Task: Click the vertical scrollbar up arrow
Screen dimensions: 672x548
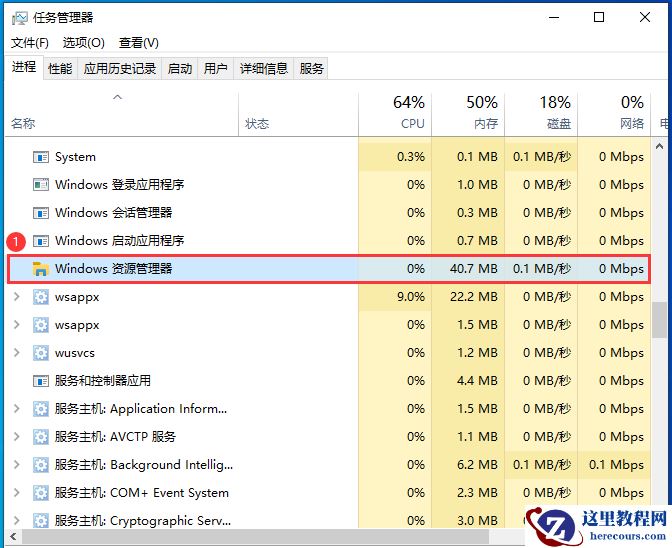Action: coord(660,147)
